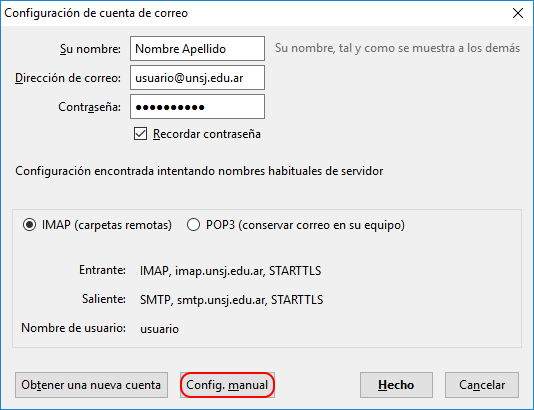Focus the Dirección de correo field

point(197,78)
